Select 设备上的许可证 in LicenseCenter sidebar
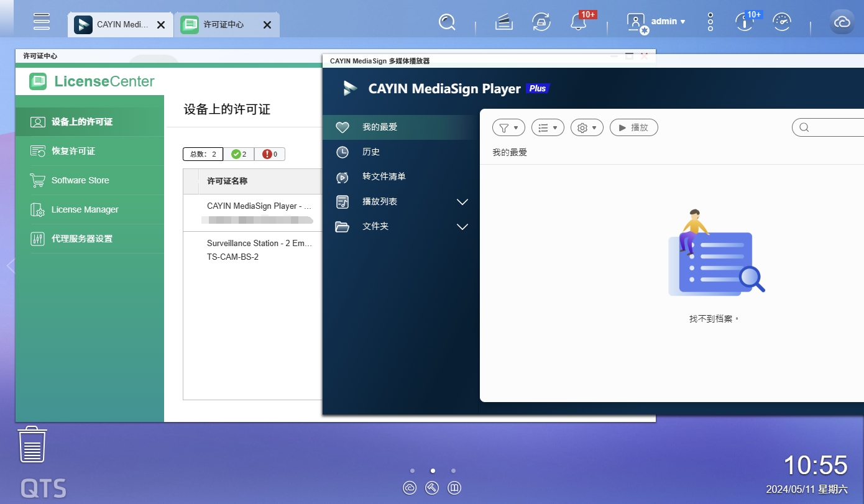 pyautogui.click(x=90, y=122)
